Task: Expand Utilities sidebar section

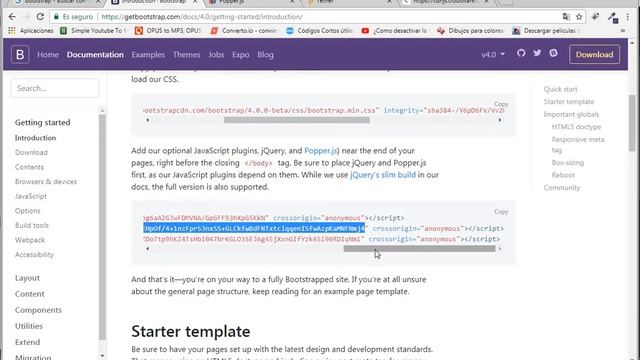Action: click(x=29, y=326)
